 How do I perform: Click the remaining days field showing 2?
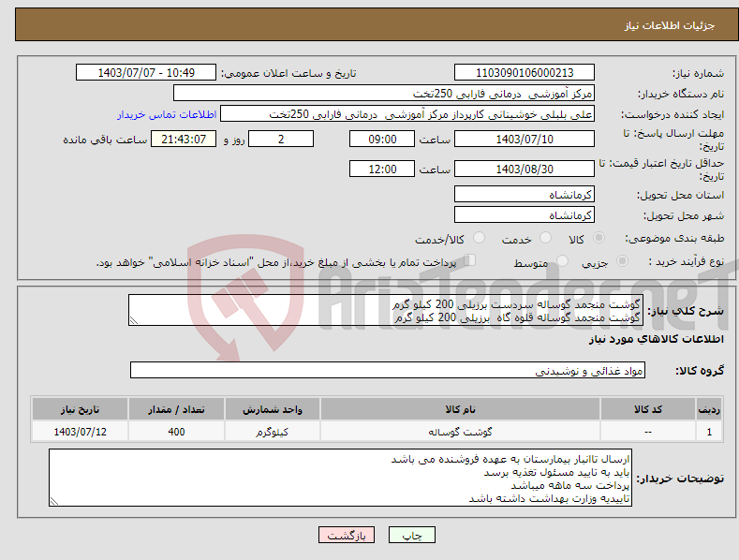coord(281,139)
